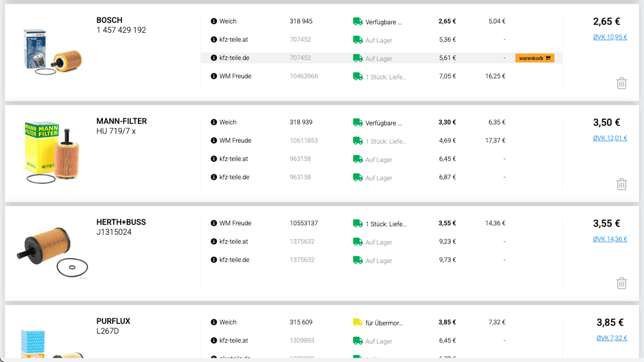Image resolution: width=644 pixels, height=362 pixels.
Task: Open the ØVK 10,95 € link
Action: (x=610, y=37)
